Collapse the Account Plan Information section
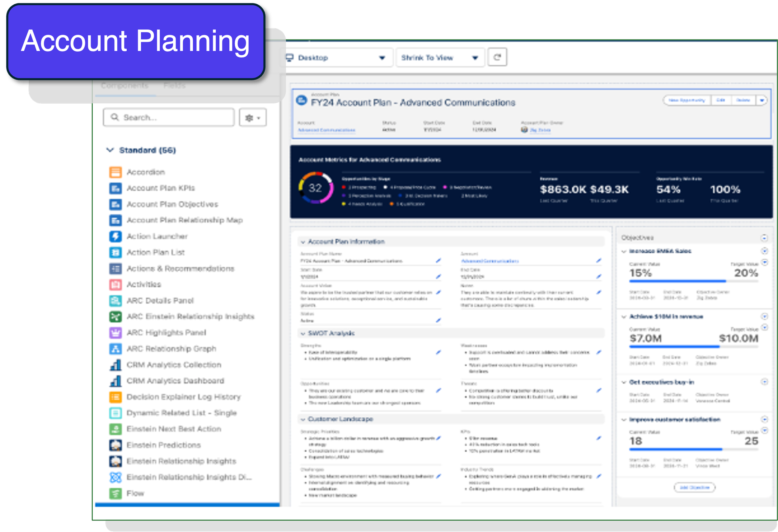778x532 pixels. pos(302,242)
